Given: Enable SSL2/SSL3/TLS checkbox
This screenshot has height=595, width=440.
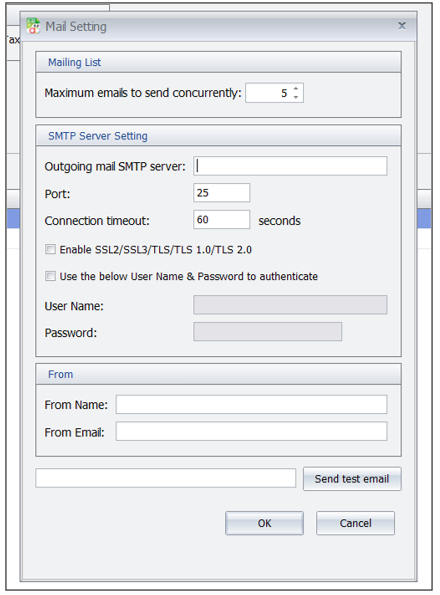Looking at the screenshot, I should pyautogui.click(x=50, y=249).
